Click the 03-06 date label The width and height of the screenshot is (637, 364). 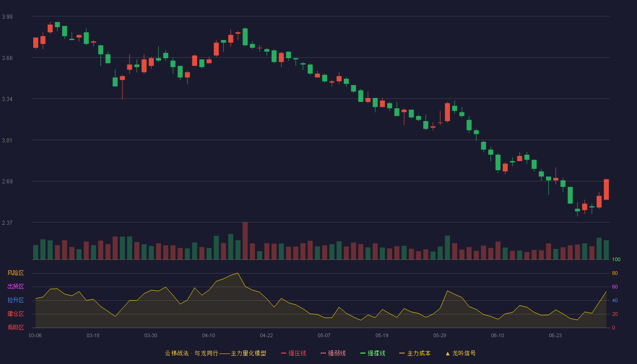[x=35, y=335]
